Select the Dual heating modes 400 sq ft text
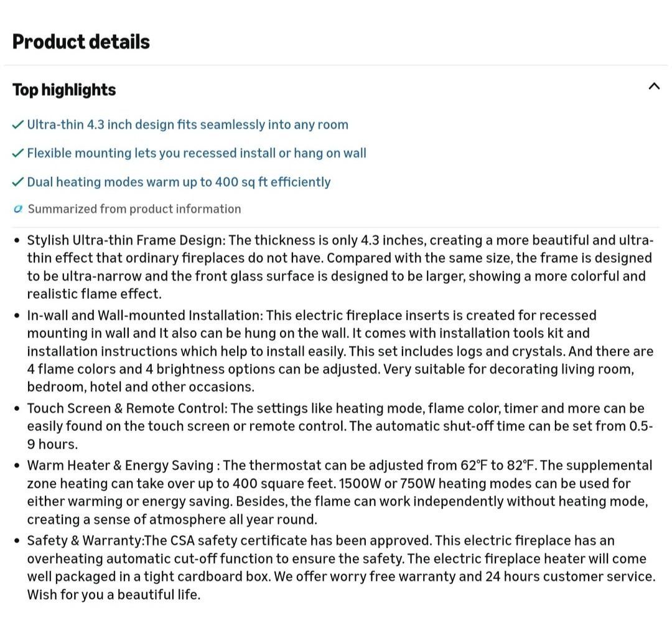 (179, 182)
